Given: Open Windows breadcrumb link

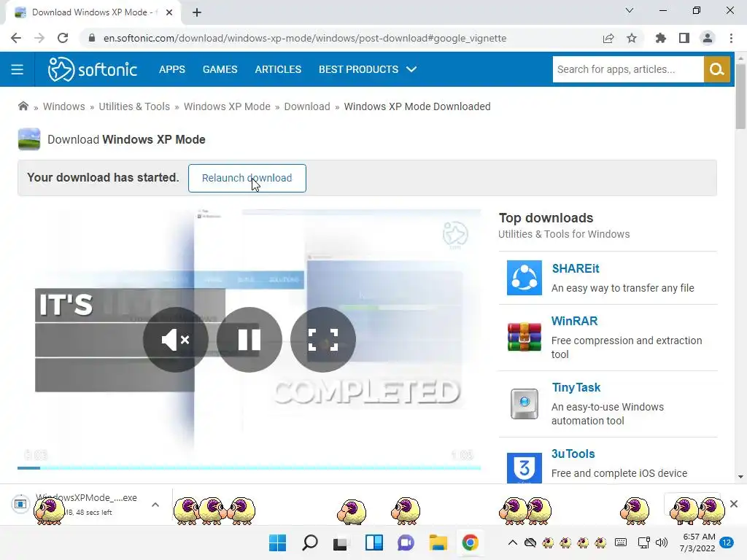Looking at the screenshot, I should coord(64,106).
